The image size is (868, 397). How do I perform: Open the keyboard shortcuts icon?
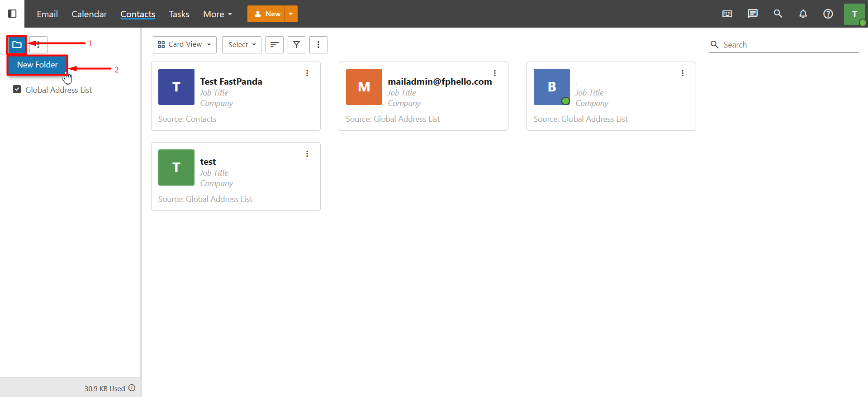pyautogui.click(x=727, y=14)
